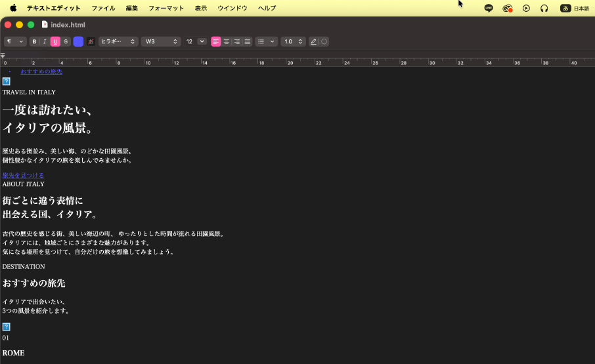Open the ヘルプ menu
This screenshot has height=364, width=595.
click(267, 8)
